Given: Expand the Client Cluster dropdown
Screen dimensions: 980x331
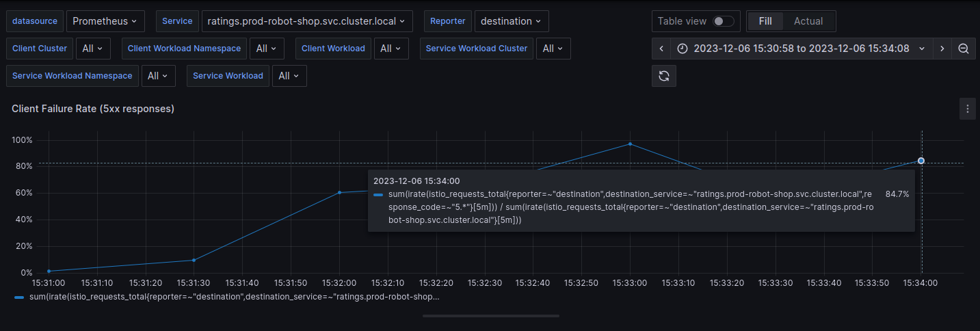Looking at the screenshot, I should [92, 49].
